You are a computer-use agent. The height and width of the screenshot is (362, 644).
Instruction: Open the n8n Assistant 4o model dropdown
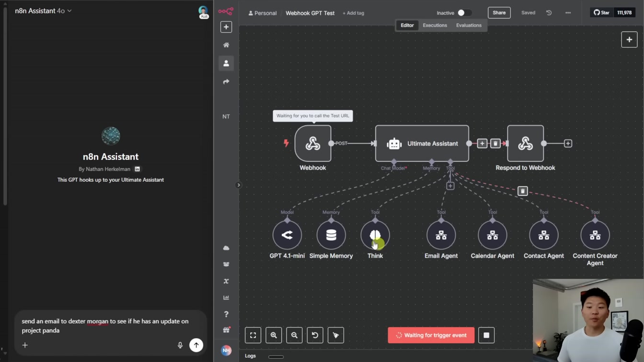pyautogui.click(x=43, y=11)
